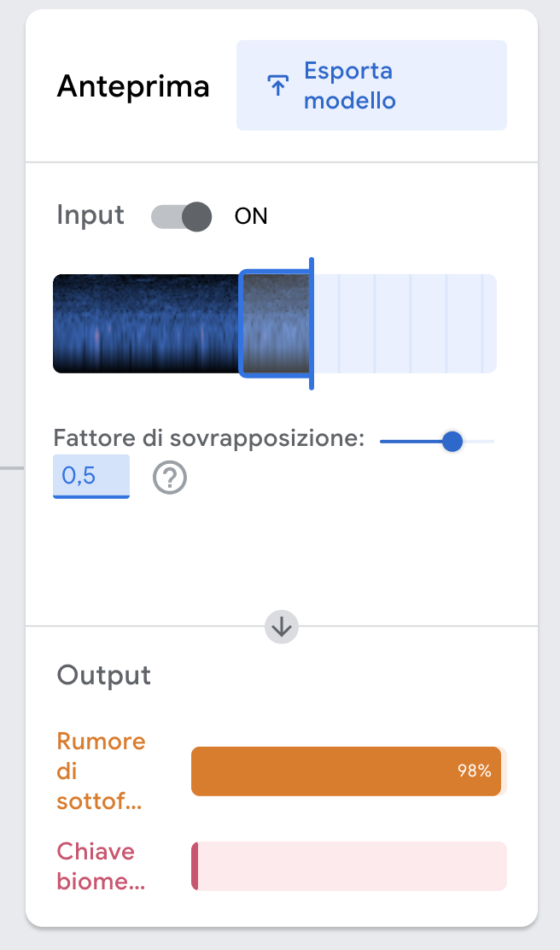This screenshot has height=950, width=560.
Task: Click the orange Rumore di sottofondo bar
Action: point(341,771)
